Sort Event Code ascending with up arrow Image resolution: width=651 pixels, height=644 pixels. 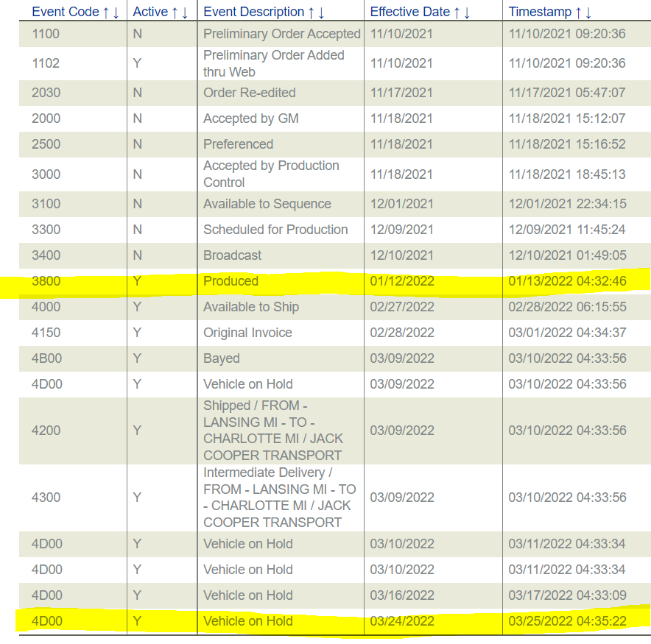click(106, 12)
